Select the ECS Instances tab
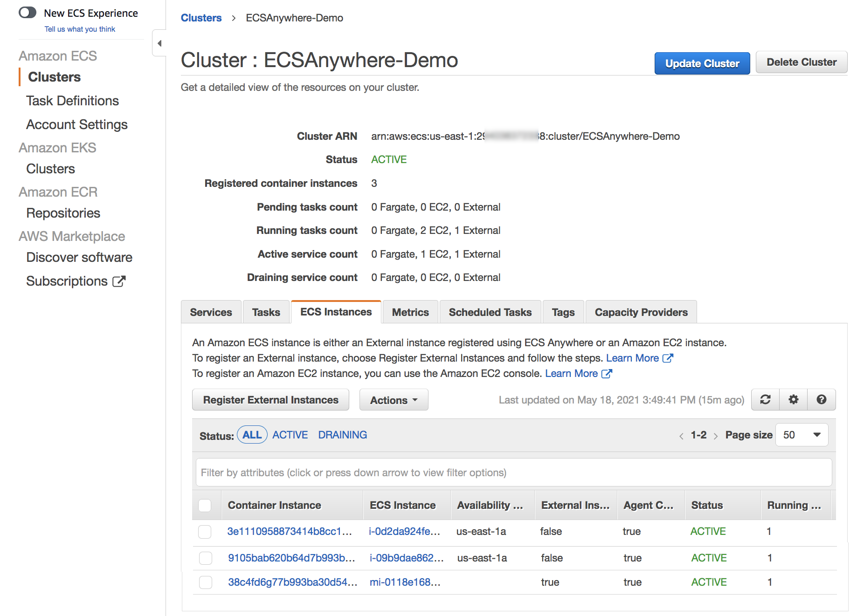Viewport: 864px width, 616px height. (336, 312)
